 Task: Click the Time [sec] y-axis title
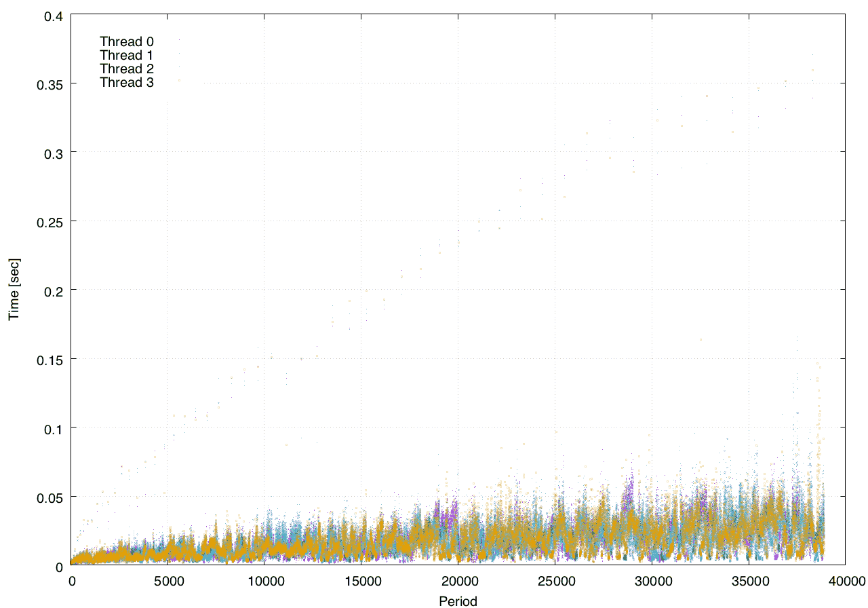click(x=14, y=289)
